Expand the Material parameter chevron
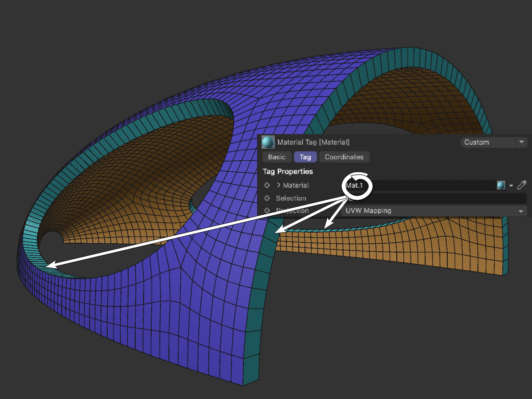 279,185
